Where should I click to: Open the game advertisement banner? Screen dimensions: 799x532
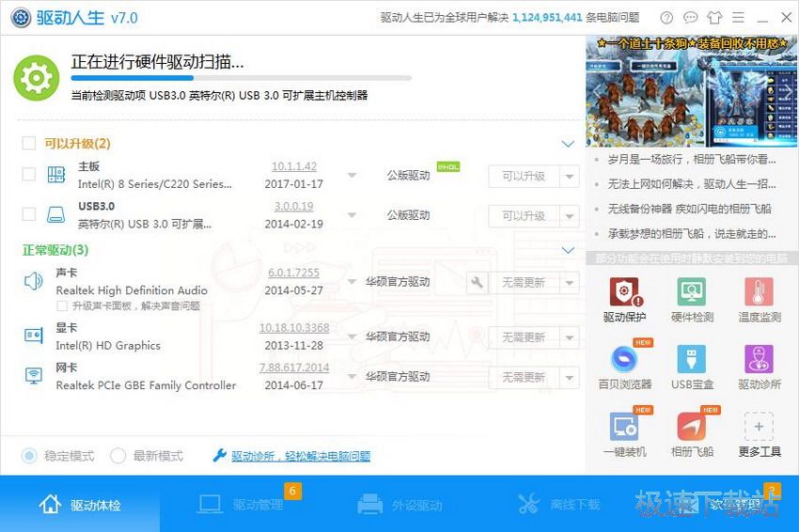pyautogui.click(x=692, y=92)
